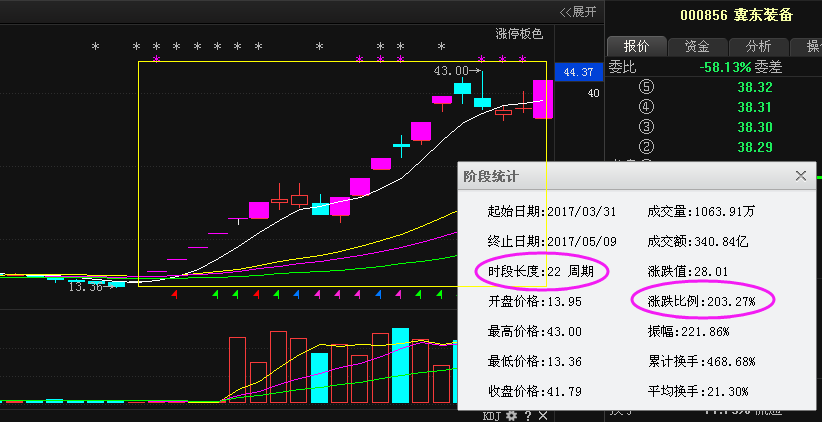Click the first magenta star above chart
This screenshot has height=422, width=822.
(x=156, y=61)
